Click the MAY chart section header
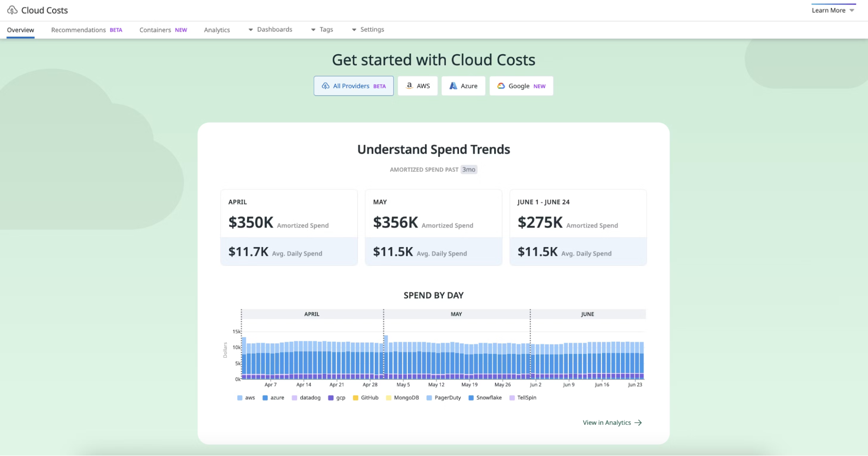The image size is (868, 456). [456, 314]
